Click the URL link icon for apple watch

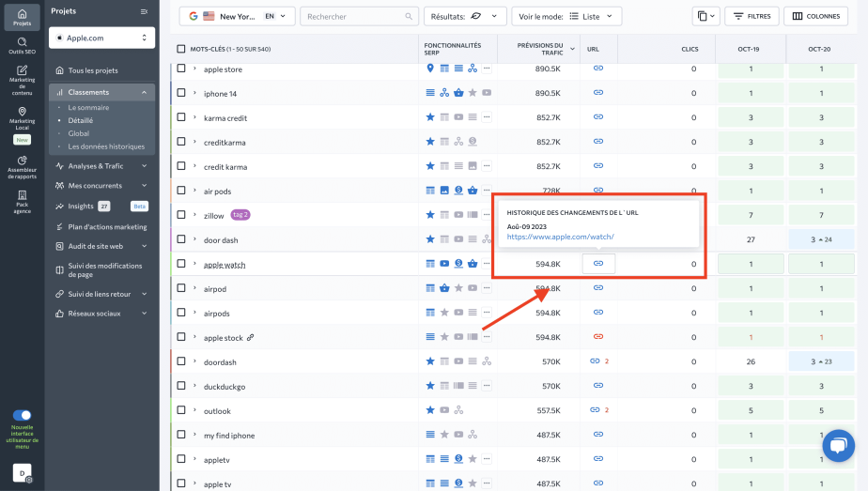(598, 264)
